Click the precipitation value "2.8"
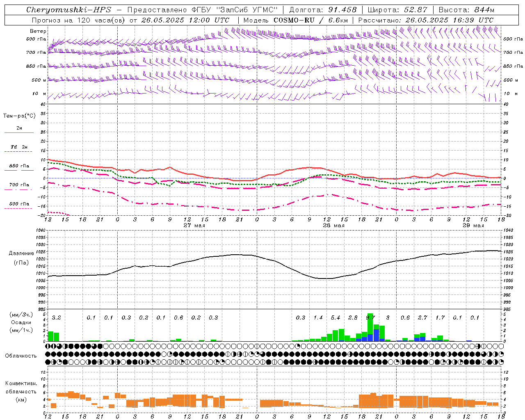525x420 pixels. coord(353,318)
